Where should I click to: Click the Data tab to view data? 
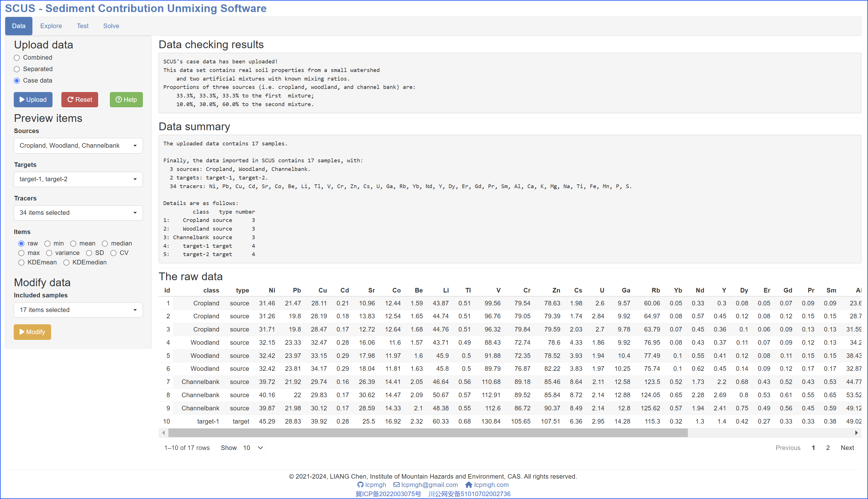tap(19, 26)
